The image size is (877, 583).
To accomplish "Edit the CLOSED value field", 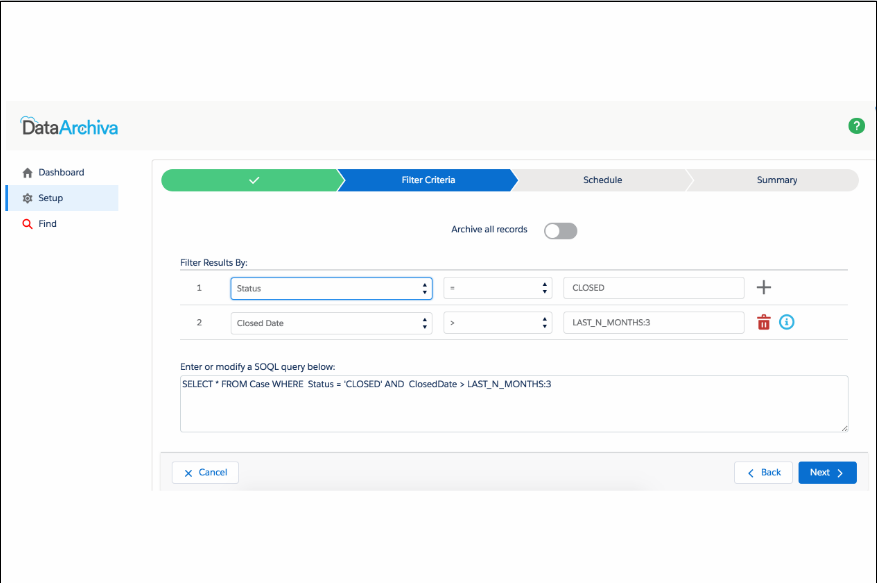I will 653,288.
